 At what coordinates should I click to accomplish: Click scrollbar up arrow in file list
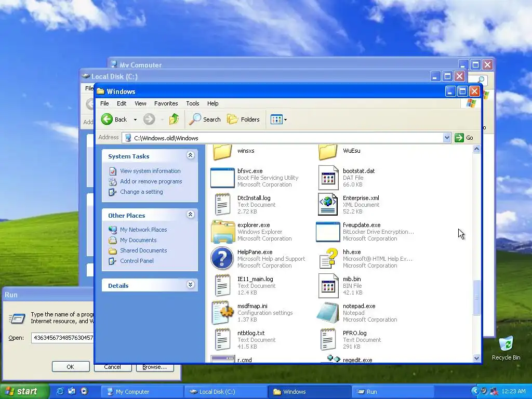[476, 149]
